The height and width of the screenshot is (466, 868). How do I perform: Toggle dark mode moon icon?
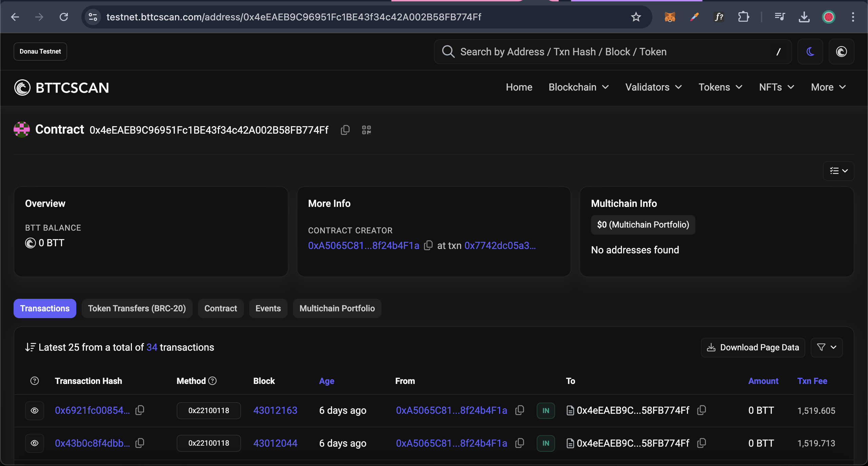click(810, 52)
